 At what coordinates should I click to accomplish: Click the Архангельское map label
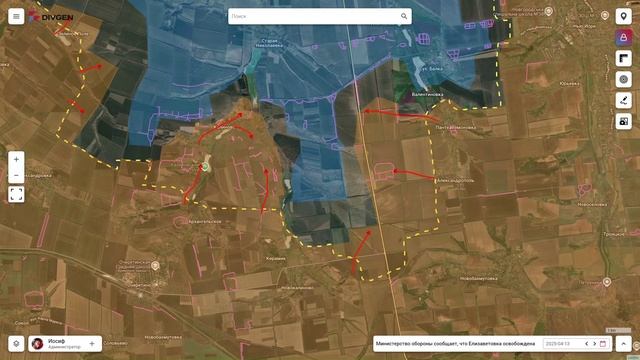pos(204,222)
